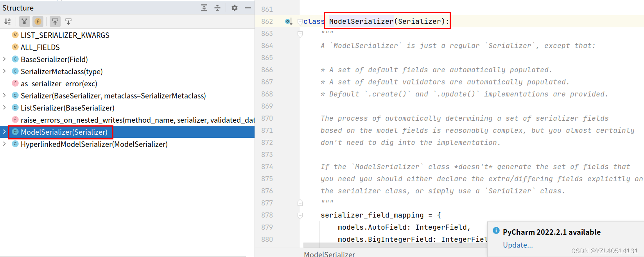Click the info icon in the update notification

tap(496, 230)
